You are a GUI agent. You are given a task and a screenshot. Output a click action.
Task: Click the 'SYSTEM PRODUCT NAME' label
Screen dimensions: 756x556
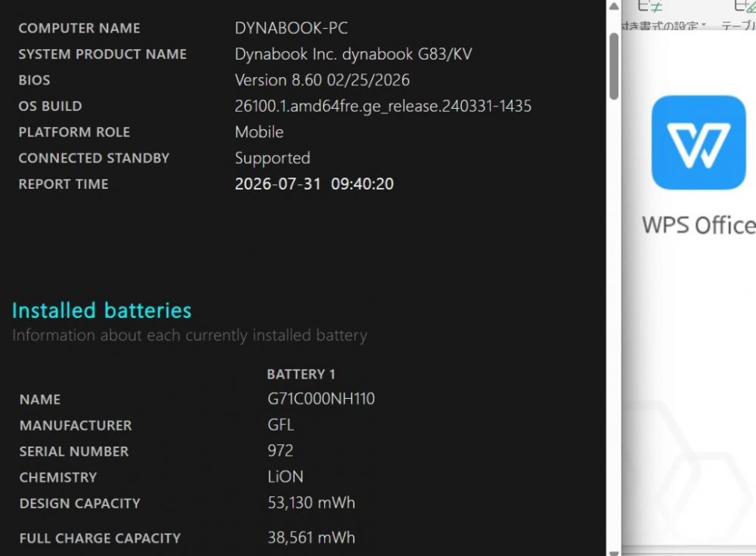click(x=103, y=54)
